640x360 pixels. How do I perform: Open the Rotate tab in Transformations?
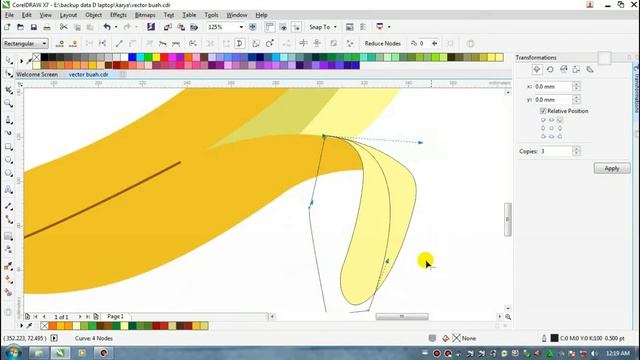[x=550, y=69]
